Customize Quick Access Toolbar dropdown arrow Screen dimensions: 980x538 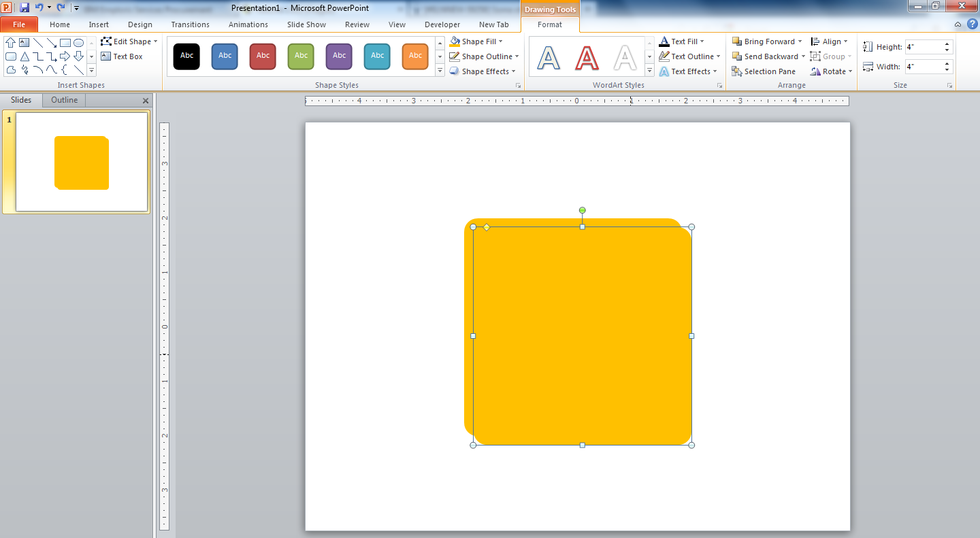(x=76, y=8)
